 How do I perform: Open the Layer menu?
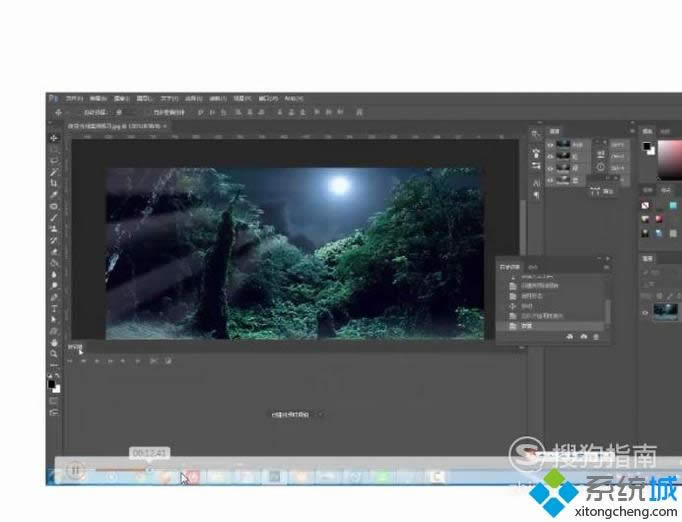point(145,99)
